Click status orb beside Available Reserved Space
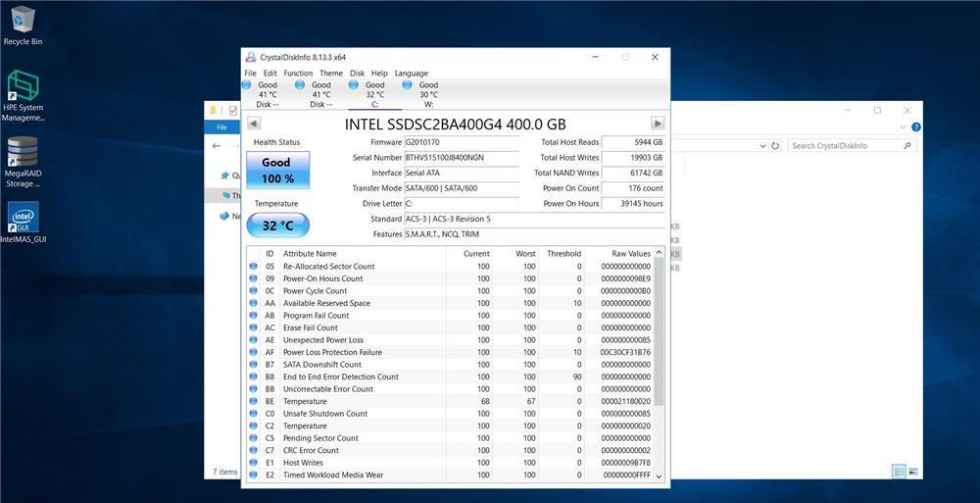The height and width of the screenshot is (503, 980). [x=253, y=303]
